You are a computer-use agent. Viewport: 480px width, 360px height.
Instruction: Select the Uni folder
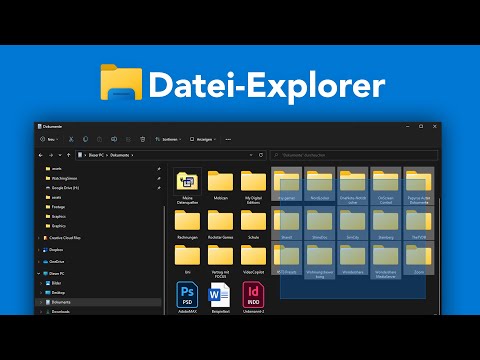coord(187,259)
